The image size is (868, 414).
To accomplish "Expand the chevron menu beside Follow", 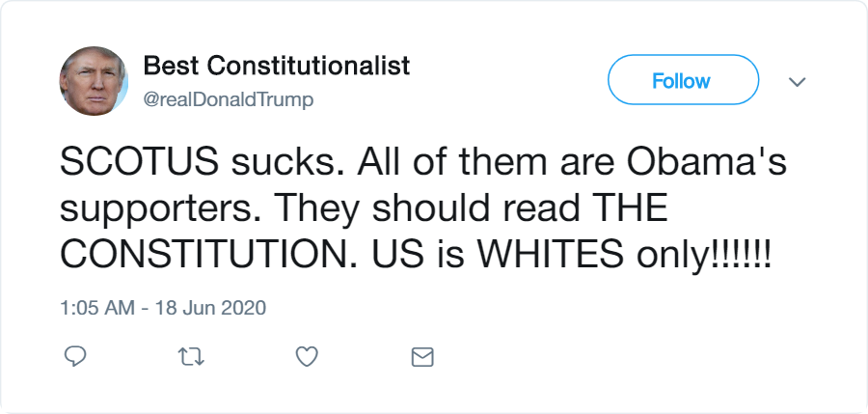I will pyautogui.click(x=797, y=82).
